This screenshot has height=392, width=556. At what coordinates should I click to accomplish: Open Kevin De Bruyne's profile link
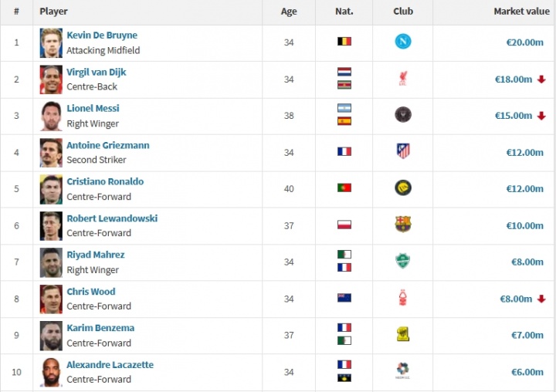pyautogui.click(x=102, y=35)
